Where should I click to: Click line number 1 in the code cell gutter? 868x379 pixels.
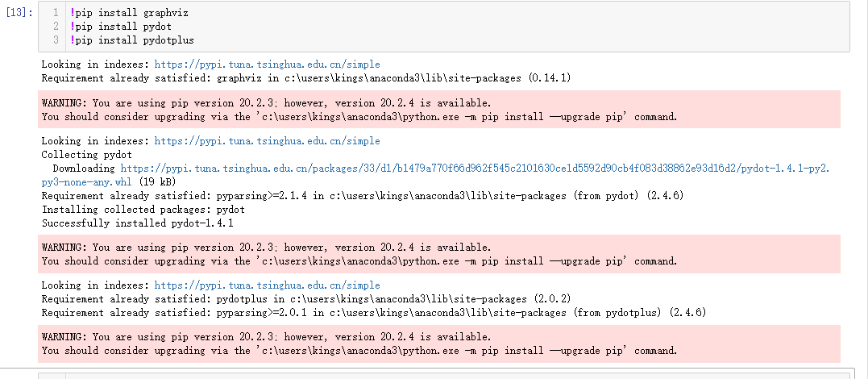click(x=56, y=13)
